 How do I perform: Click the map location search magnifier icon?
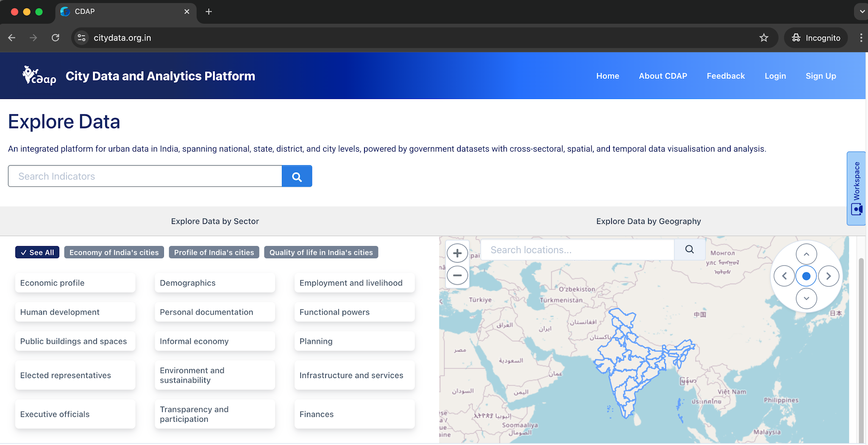(x=690, y=250)
